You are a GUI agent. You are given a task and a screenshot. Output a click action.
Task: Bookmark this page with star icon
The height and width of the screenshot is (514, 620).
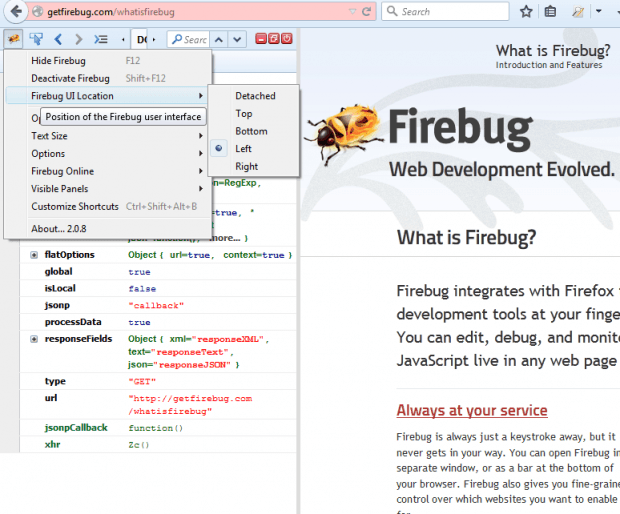point(526,11)
